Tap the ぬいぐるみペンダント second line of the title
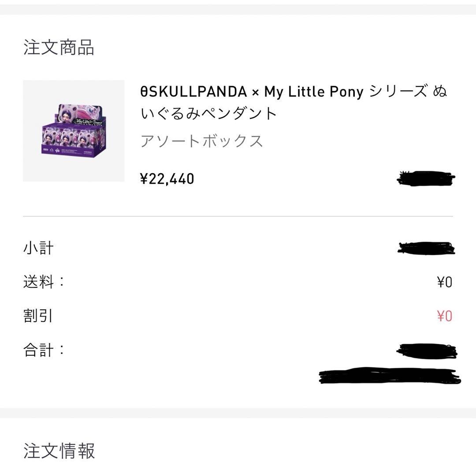The height and width of the screenshot is (476, 476). (209, 114)
